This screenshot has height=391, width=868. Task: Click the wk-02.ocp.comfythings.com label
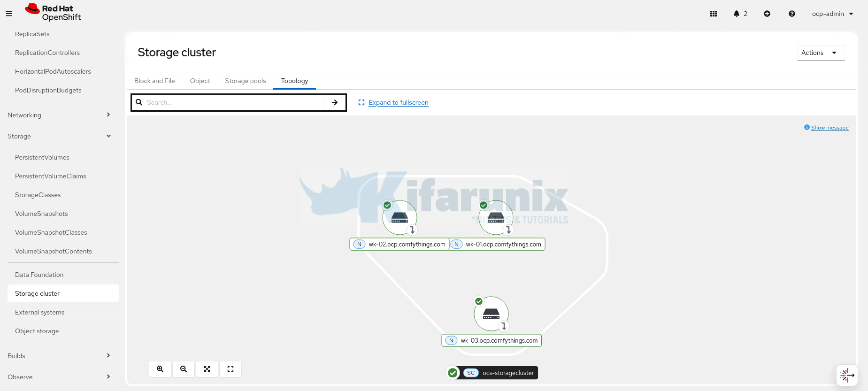[399, 244]
